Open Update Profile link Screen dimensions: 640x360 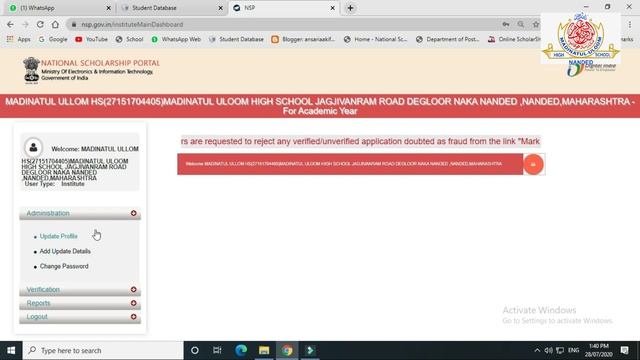coord(58,236)
